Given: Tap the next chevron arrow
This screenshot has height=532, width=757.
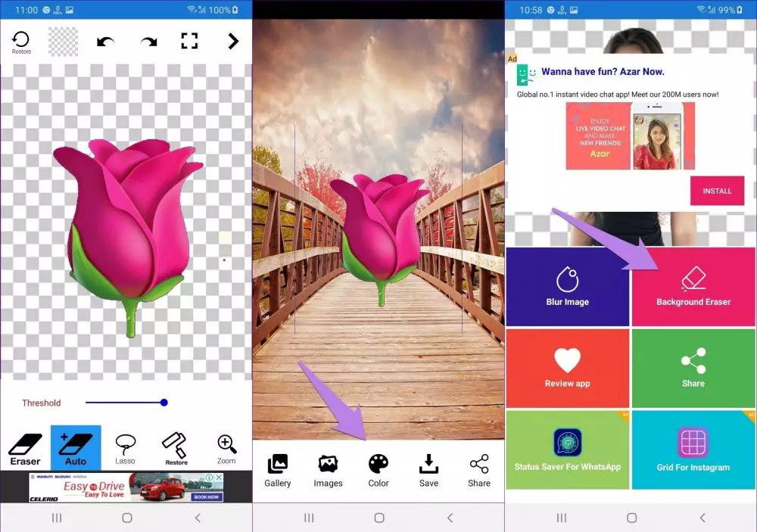Looking at the screenshot, I should (x=233, y=42).
